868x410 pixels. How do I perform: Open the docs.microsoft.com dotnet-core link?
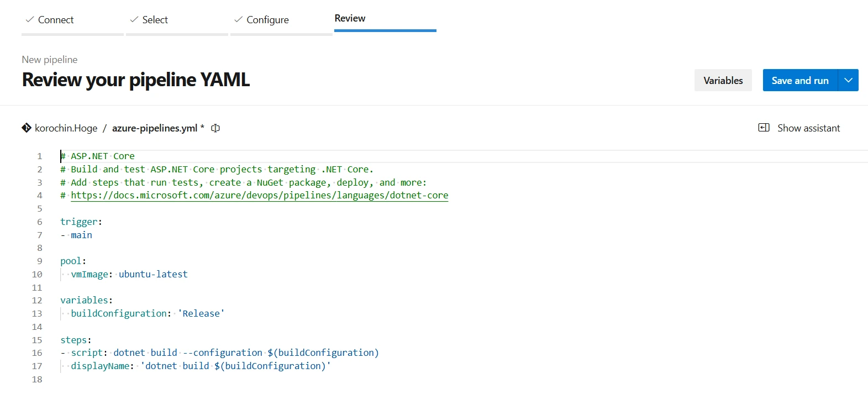click(x=259, y=196)
